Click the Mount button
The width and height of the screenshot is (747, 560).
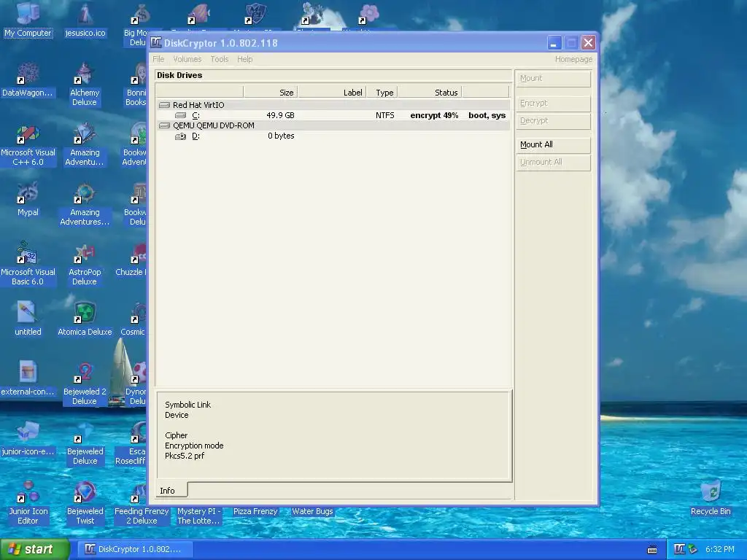click(553, 78)
